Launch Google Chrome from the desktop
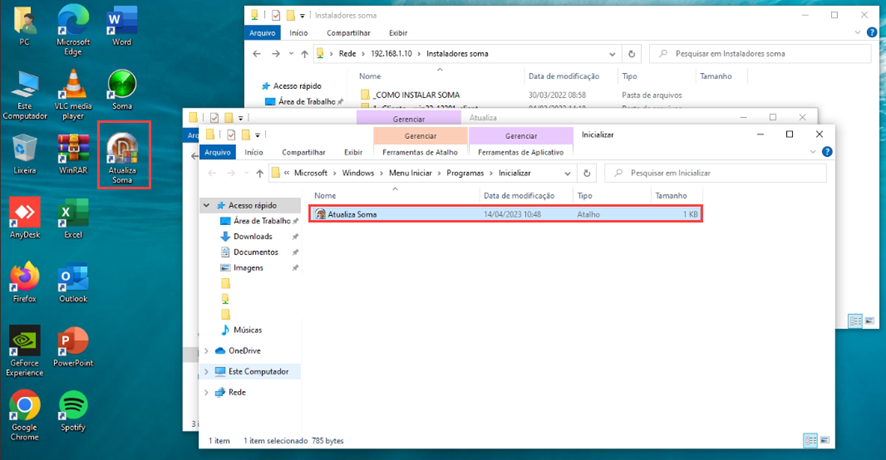 (x=24, y=415)
